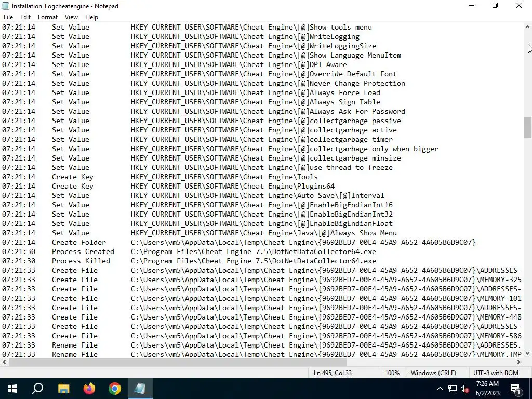
Task: Open the notification center icon
Action: coord(515,389)
